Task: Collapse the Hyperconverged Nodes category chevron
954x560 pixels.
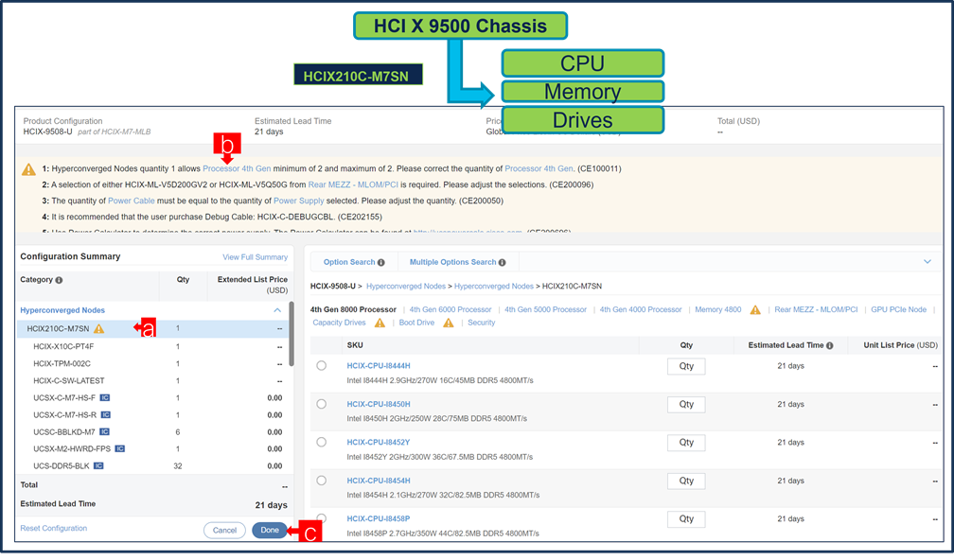Action: [277, 310]
